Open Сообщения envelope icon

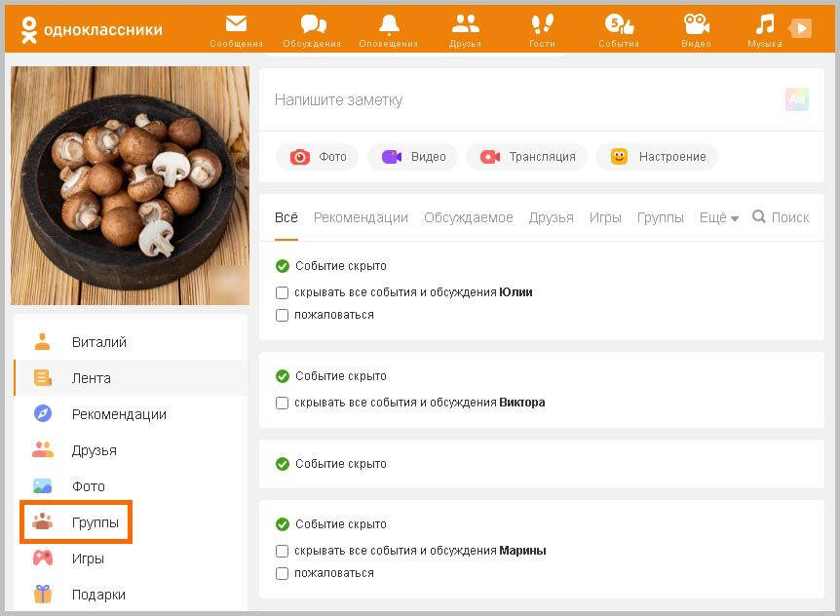coord(236,24)
